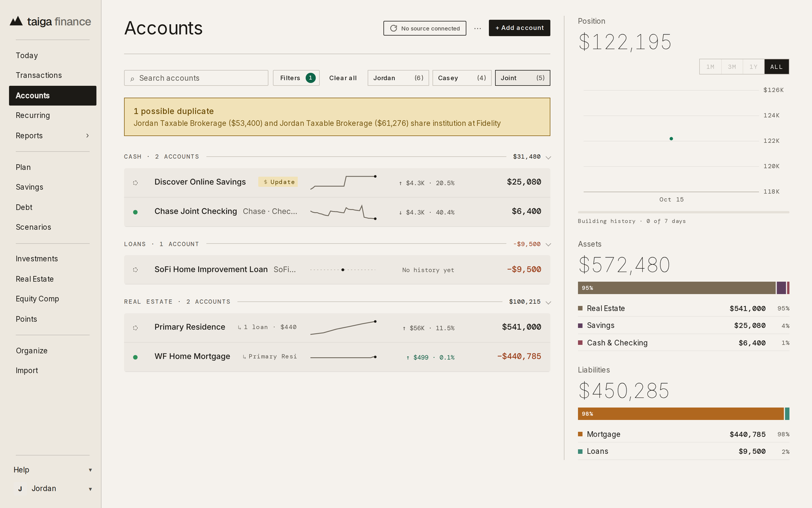Toggle the Jordan owner filter
The image size is (812, 508).
(398, 78)
